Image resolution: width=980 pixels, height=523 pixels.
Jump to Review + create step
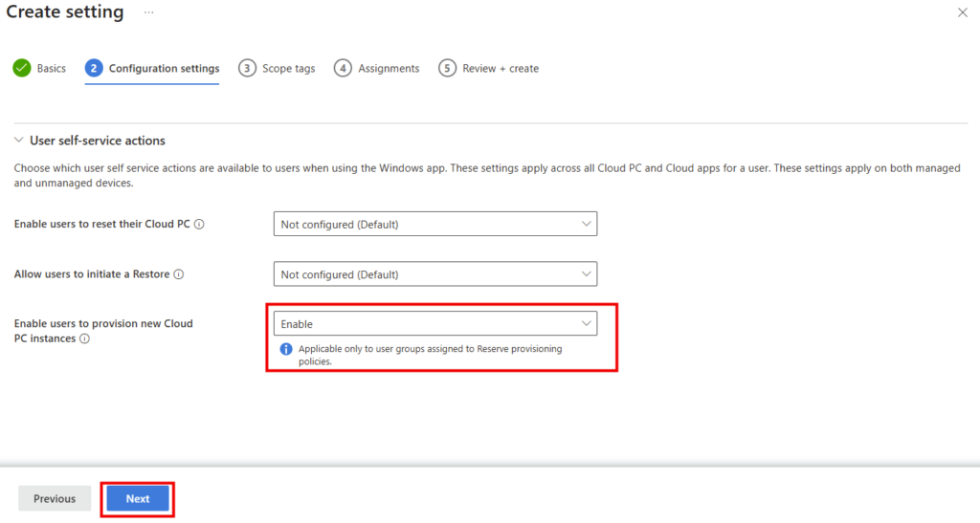(488, 68)
